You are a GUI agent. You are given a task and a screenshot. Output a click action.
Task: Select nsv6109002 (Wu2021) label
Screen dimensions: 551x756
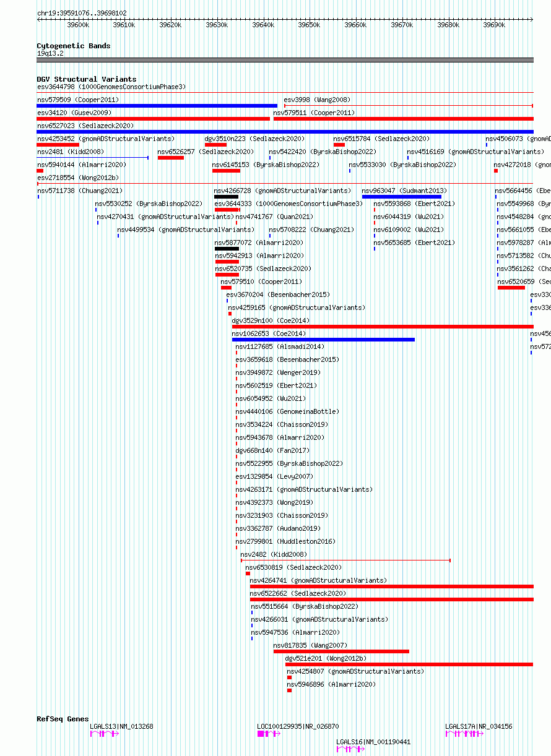408,230
